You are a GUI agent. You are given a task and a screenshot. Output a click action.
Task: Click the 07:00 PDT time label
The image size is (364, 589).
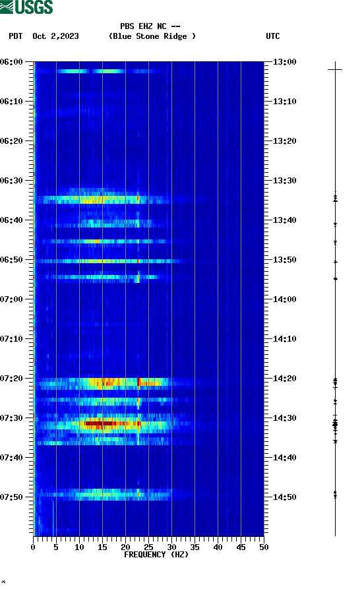click(x=11, y=299)
